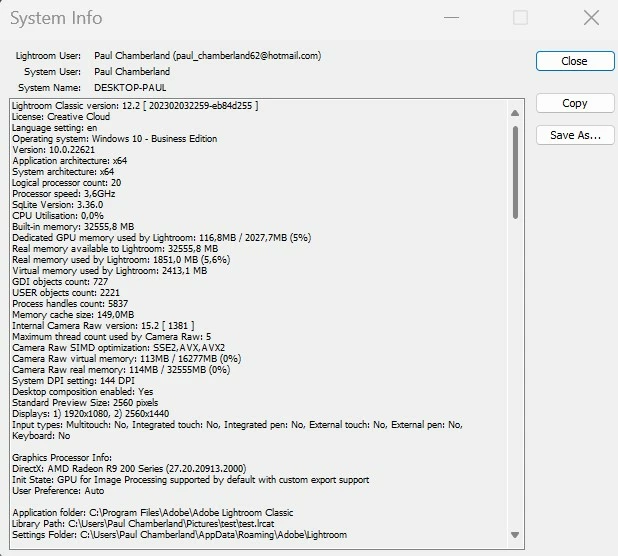This screenshot has height=556, width=618.
Task: Click the Processor speed: 3,6GHz line
Action: point(64,194)
